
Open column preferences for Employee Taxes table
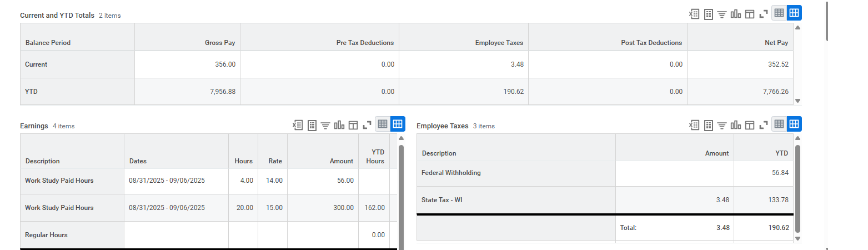click(749, 125)
